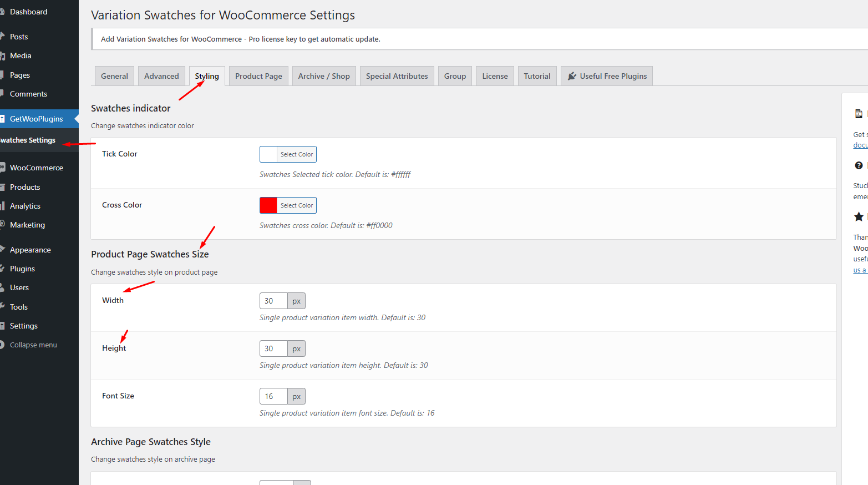Viewport: 868px width, 485px height.
Task: Collapse the admin sidebar menu
Action: (33, 345)
